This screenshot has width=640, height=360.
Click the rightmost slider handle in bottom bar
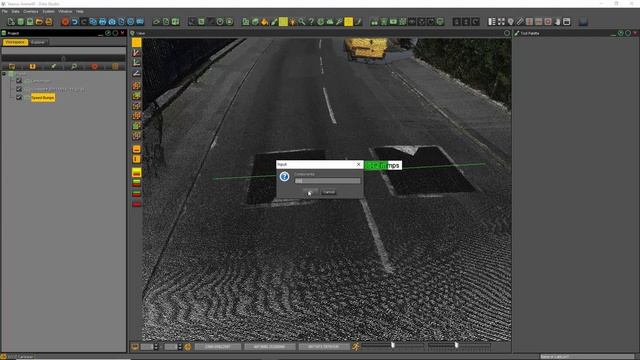(x=456, y=345)
